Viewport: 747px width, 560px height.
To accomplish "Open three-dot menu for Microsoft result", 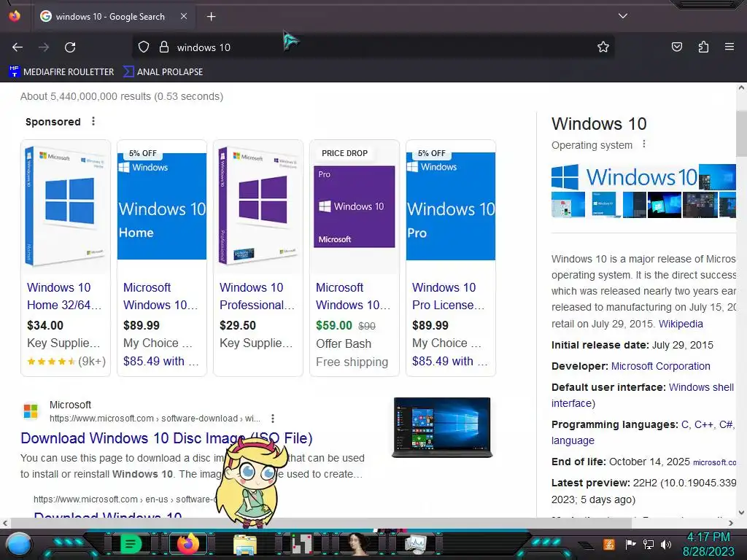I will click(x=273, y=419).
